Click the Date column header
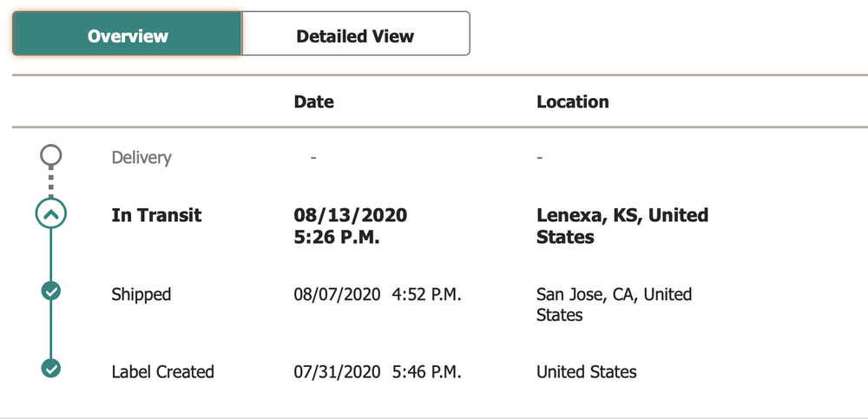 coord(313,101)
